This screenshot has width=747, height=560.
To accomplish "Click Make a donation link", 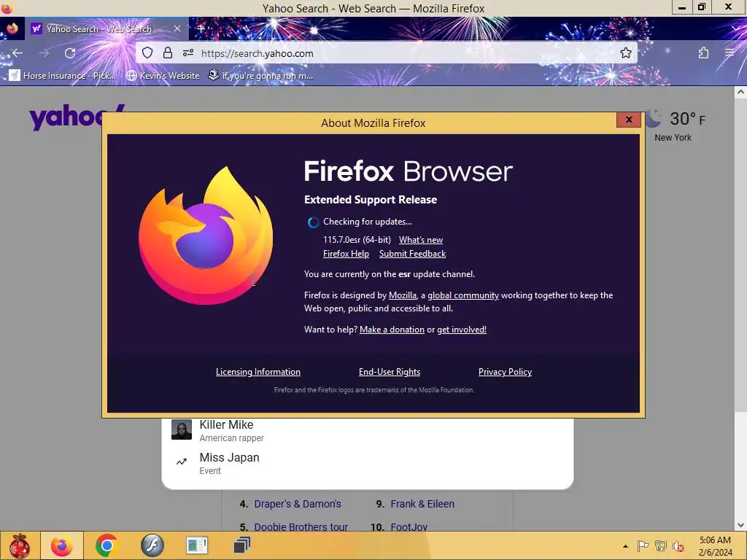I will (x=392, y=330).
